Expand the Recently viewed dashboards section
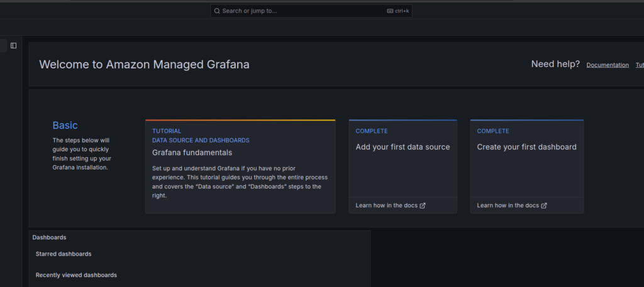This screenshot has height=287, width=644. [x=76, y=275]
